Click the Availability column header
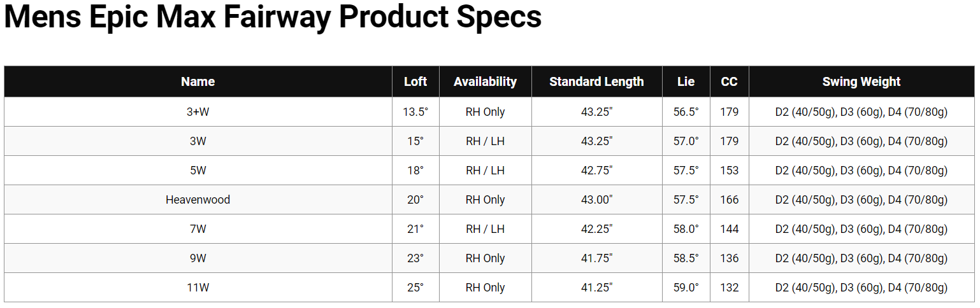The image size is (980, 308). pos(485,81)
